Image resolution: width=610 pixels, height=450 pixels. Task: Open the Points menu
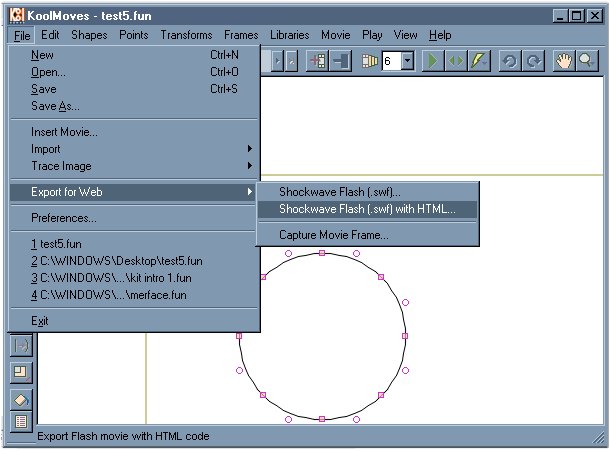click(134, 35)
